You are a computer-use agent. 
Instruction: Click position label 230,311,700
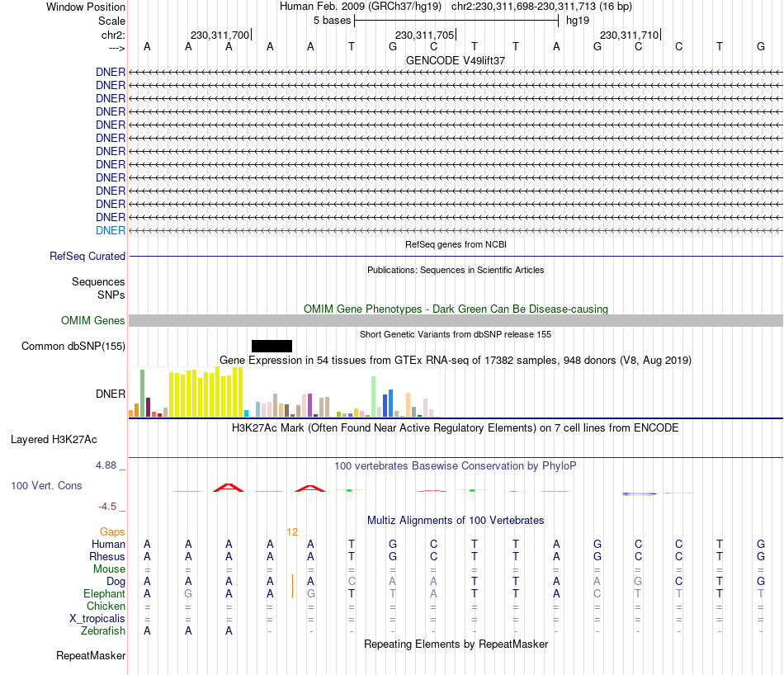(x=220, y=35)
